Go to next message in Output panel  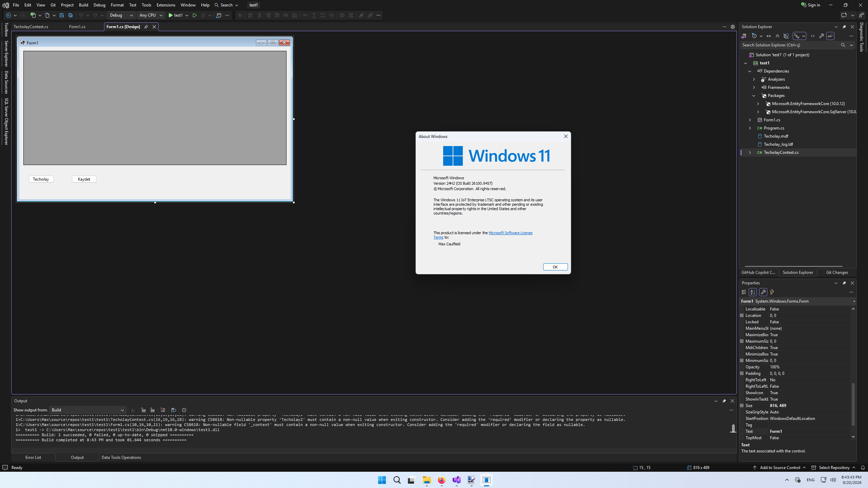[153, 410]
